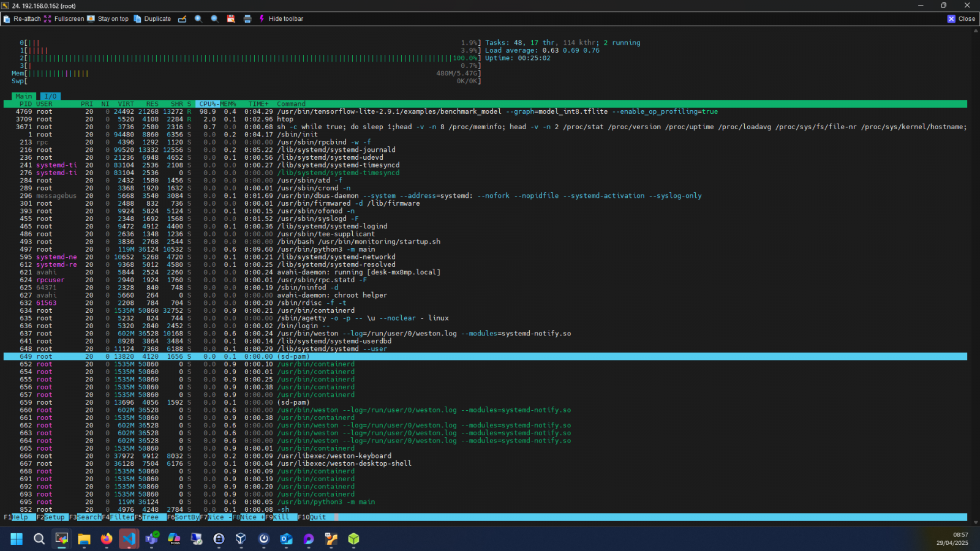Hide the toolbar

point(281,19)
